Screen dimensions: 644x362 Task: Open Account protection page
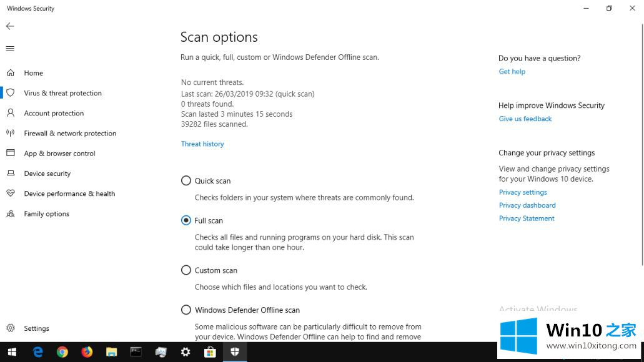click(54, 113)
